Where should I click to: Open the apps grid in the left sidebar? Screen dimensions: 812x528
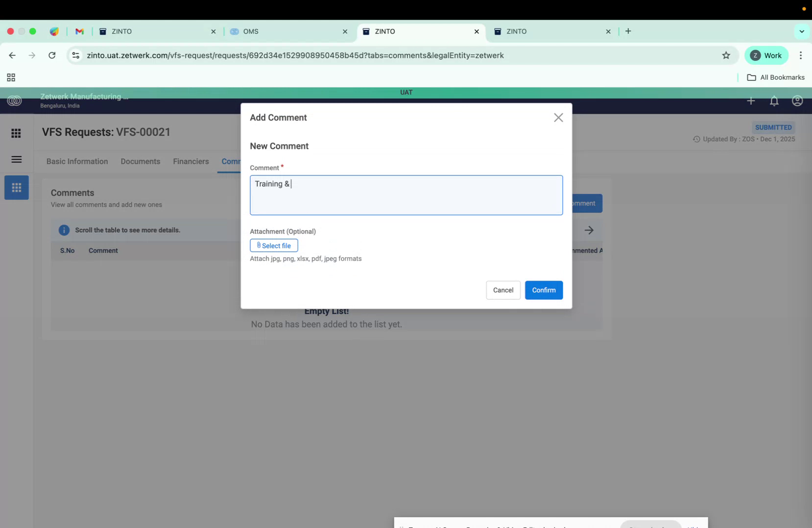pos(16,133)
